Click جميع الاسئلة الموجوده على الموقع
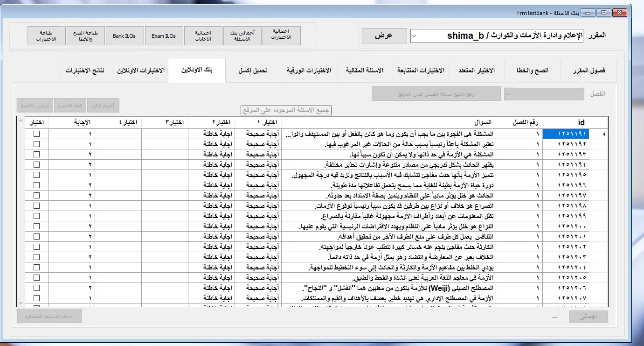Image resolution: width=644 pixels, height=346 pixels. click(285, 110)
